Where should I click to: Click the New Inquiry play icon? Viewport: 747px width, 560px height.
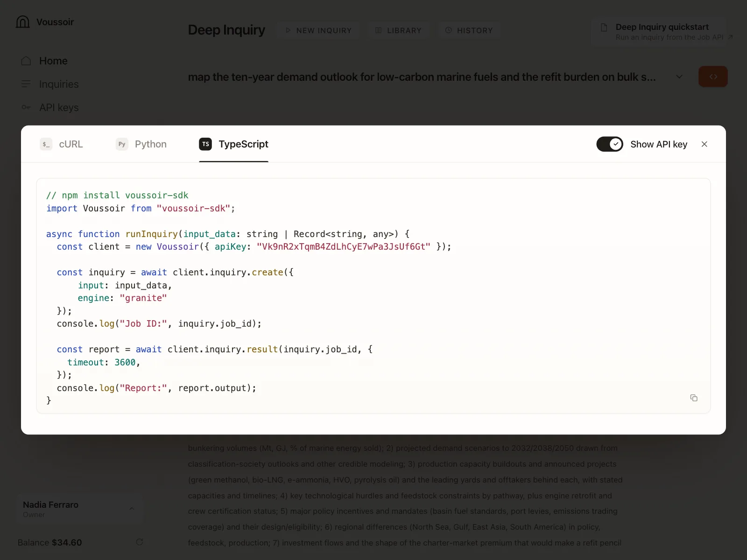click(288, 30)
